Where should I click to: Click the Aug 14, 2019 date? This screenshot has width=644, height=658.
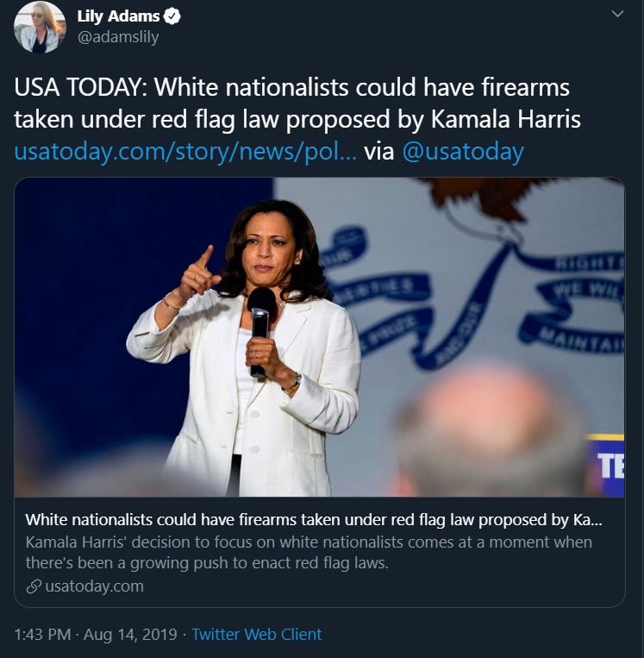click(x=130, y=634)
